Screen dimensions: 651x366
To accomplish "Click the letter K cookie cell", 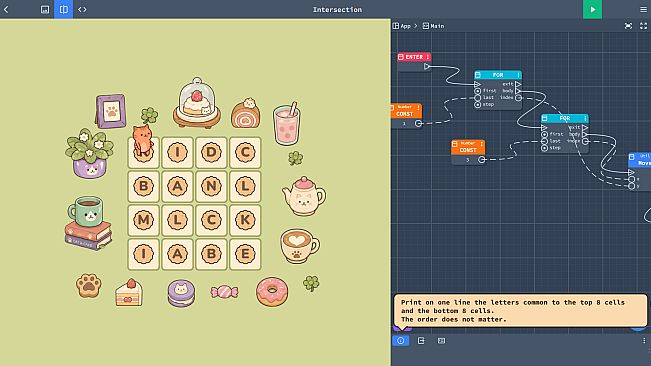I will click(245, 220).
